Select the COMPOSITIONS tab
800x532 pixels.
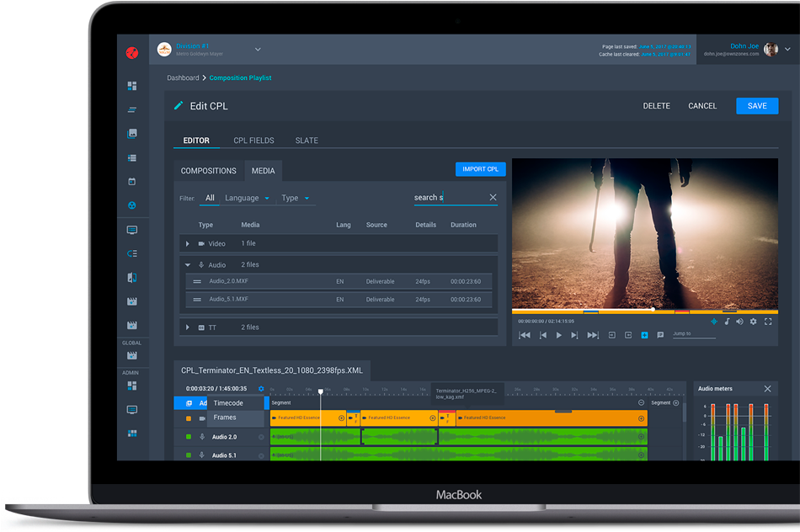[209, 171]
